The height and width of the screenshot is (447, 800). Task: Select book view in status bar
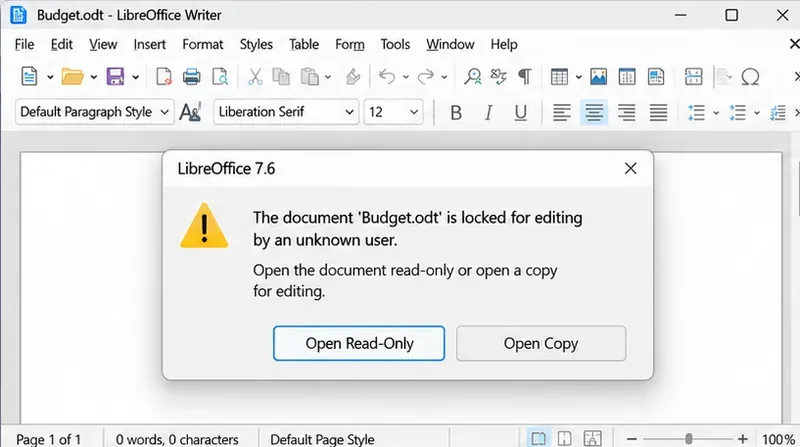coord(592,439)
